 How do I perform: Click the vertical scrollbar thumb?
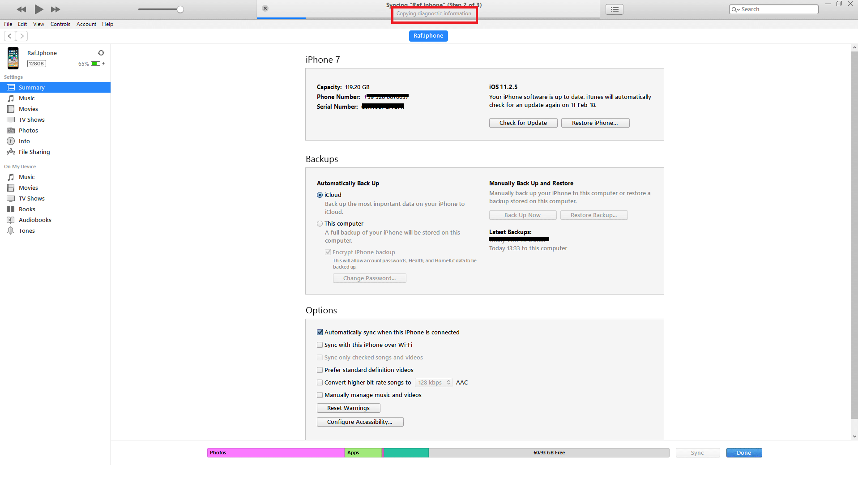pyautogui.click(x=854, y=235)
